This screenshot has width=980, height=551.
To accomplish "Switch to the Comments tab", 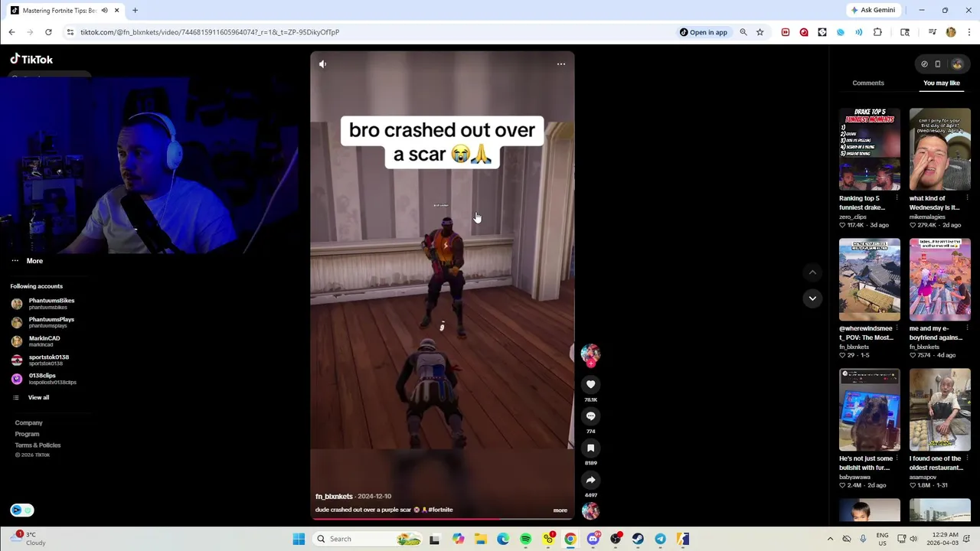I will tap(868, 83).
